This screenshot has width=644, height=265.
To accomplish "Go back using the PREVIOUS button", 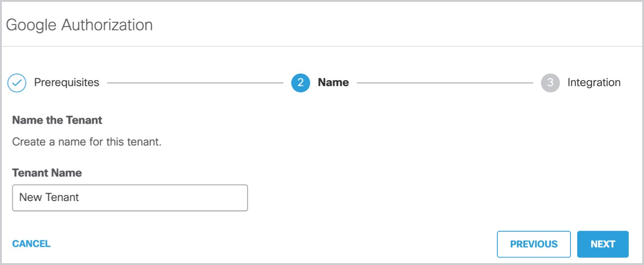I will click(x=534, y=244).
